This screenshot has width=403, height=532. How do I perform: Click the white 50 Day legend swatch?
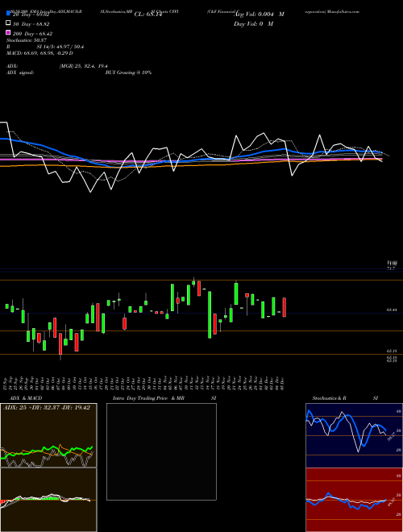8,23
